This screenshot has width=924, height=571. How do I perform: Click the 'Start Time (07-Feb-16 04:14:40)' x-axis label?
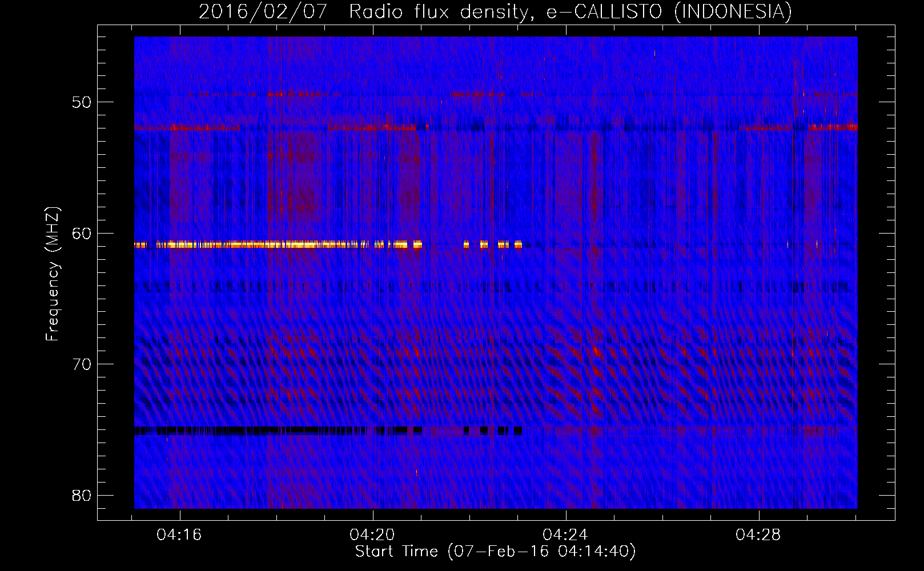tap(495, 552)
